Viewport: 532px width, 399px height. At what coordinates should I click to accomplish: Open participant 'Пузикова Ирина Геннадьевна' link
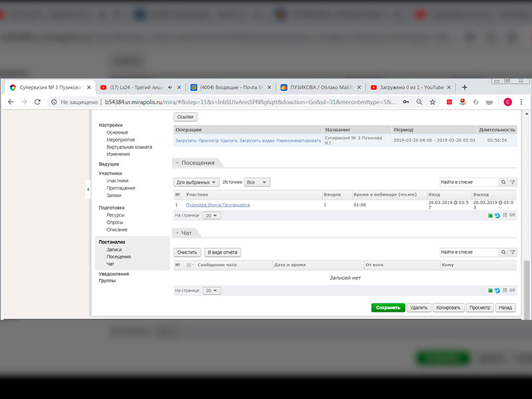[218, 205]
